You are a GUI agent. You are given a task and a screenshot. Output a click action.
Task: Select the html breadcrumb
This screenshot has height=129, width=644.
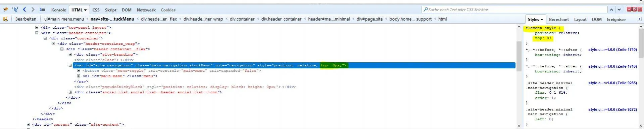pyautogui.click(x=442, y=19)
